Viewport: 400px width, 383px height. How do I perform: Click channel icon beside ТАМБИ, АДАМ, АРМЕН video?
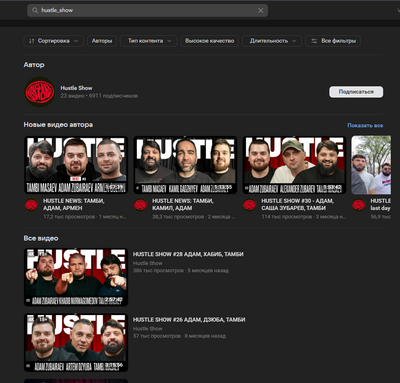tap(31, 205)
